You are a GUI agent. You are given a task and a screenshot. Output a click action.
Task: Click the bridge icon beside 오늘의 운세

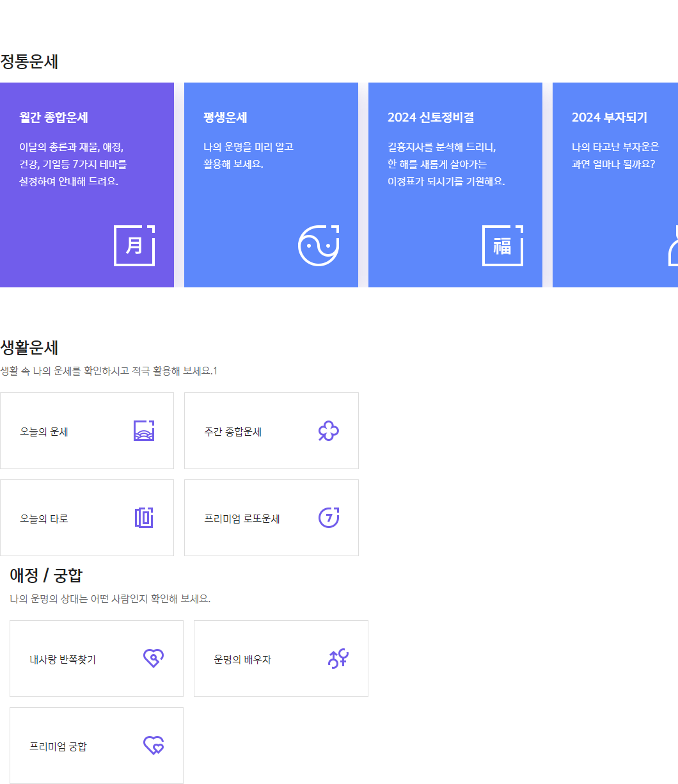[x=144, y=431]
